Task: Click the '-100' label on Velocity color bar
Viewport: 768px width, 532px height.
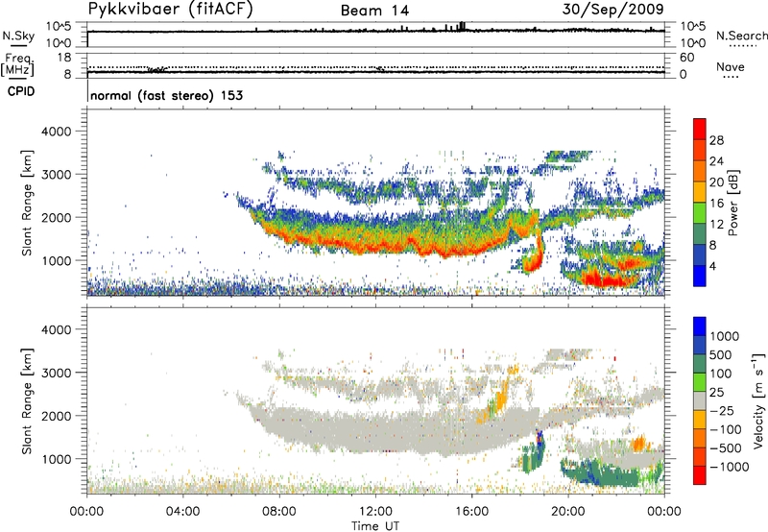Action: tap(726, 429)
